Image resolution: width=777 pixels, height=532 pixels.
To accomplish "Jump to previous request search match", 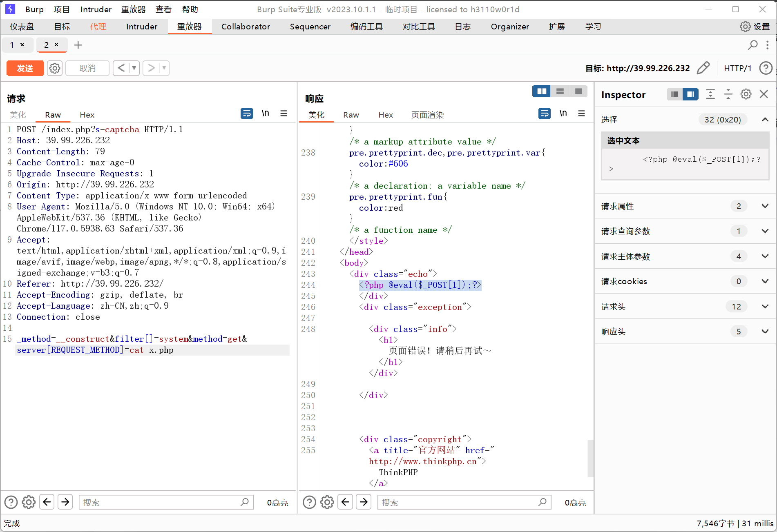I will [47, 502].
